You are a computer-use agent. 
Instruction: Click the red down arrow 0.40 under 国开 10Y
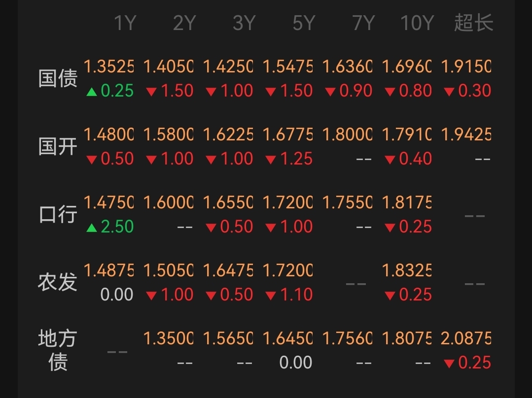(408, 159)
